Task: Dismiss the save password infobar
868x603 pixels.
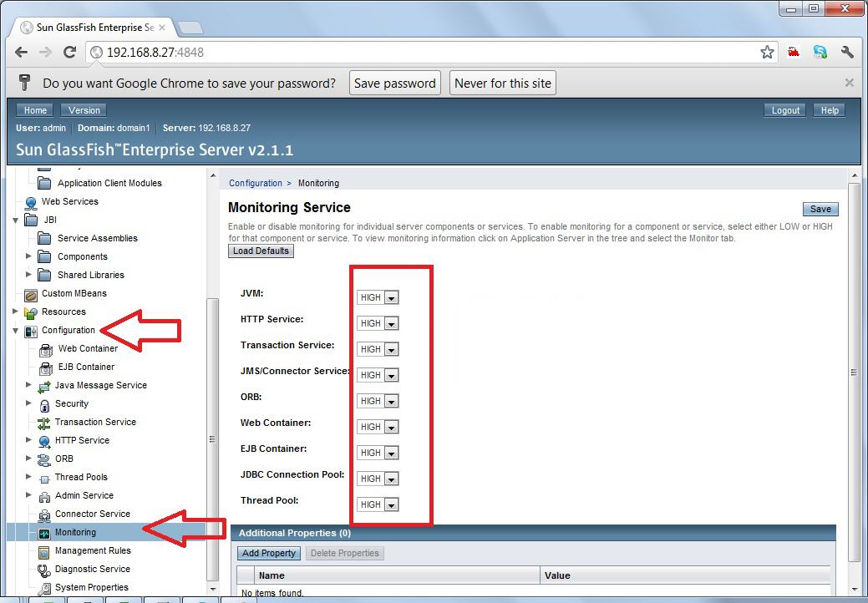Action: (x=849, y=83)
